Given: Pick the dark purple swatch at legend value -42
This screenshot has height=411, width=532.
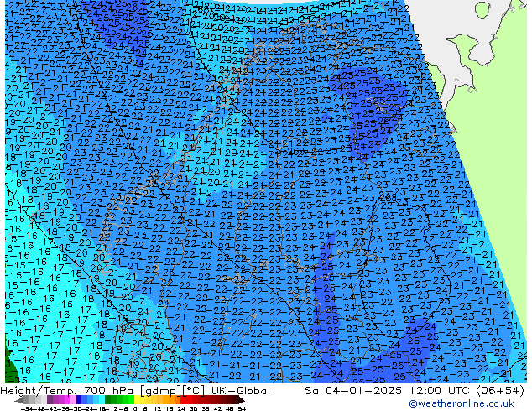Looking at the screenshot, I should [x=50, y=401].
